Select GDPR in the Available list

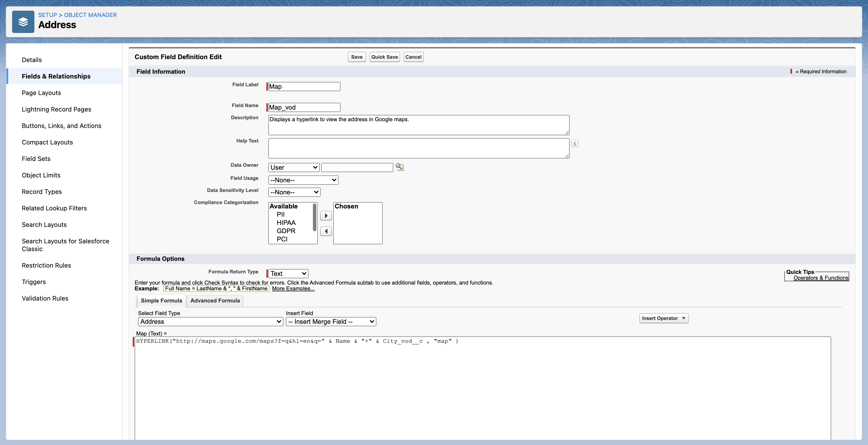(x=286, y=231)
